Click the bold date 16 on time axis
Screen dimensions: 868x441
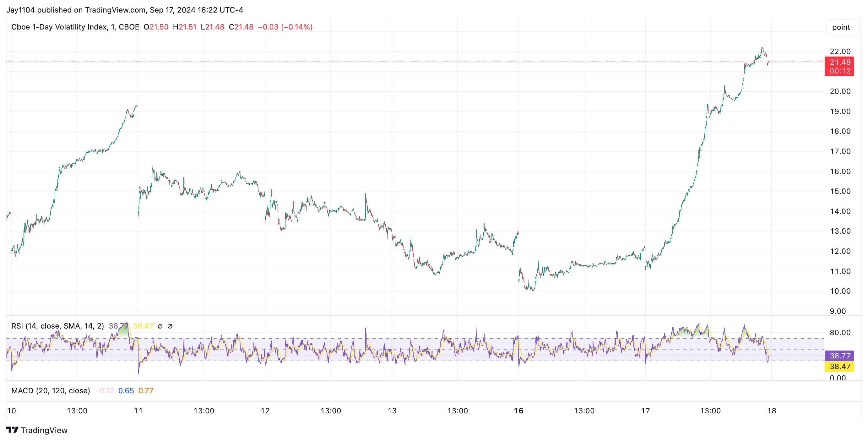coord(518,411)
